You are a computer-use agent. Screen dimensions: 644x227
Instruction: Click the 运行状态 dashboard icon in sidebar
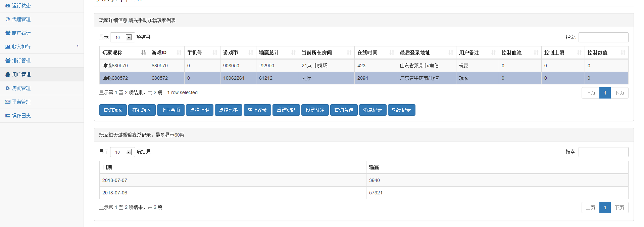click(x=8, y=6)
